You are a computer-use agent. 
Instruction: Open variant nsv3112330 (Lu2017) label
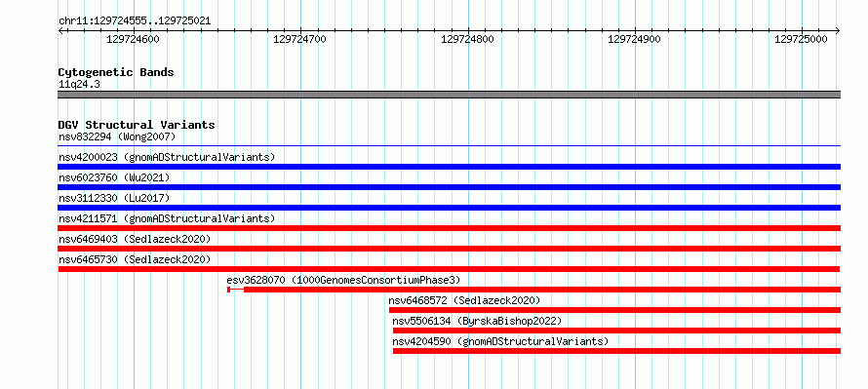(114, 198)
